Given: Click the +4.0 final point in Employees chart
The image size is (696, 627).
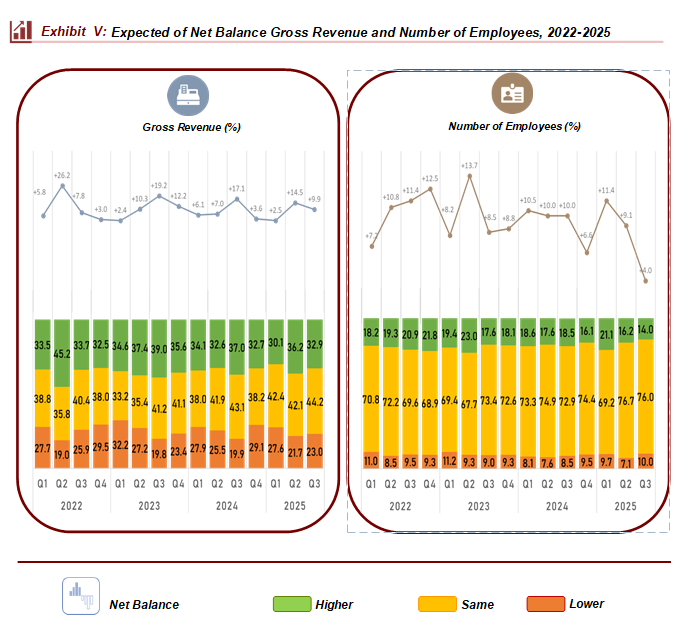Looking at the screenshot, I should [x=646, y=281].
